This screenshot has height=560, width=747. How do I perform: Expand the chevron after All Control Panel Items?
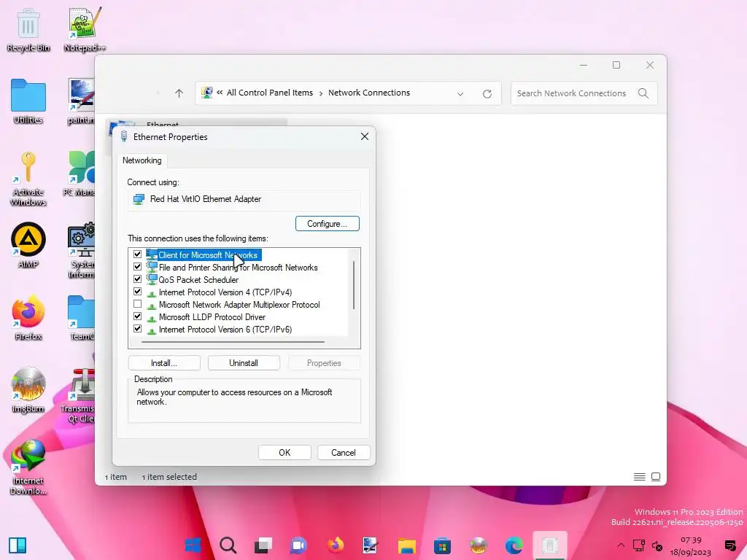coord(321,93)
